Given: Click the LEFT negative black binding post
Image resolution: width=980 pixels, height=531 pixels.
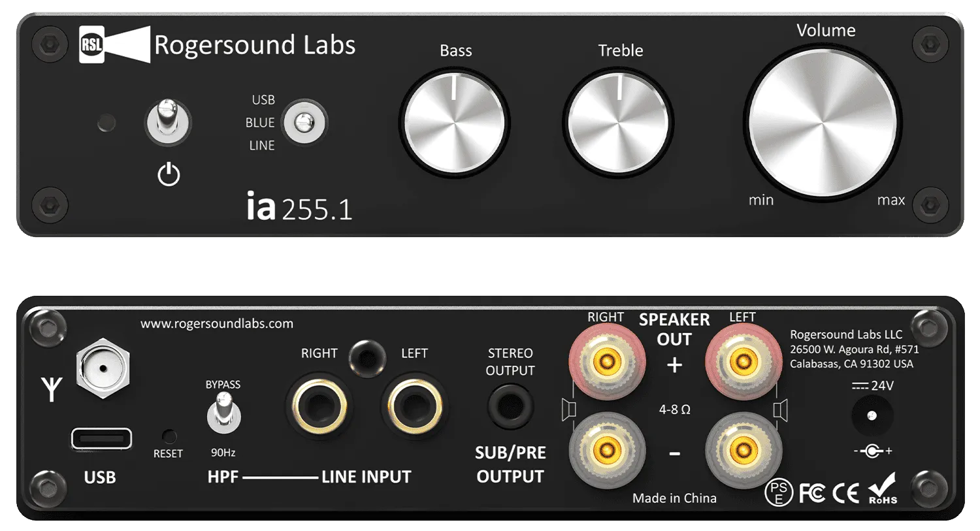Looking at the screenshot, I should [743, 449].
